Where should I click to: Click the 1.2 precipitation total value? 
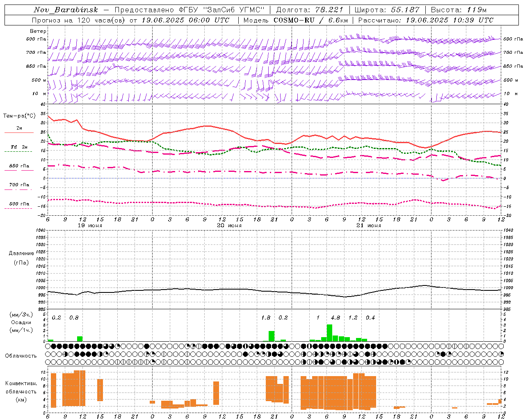click(353, 317)
